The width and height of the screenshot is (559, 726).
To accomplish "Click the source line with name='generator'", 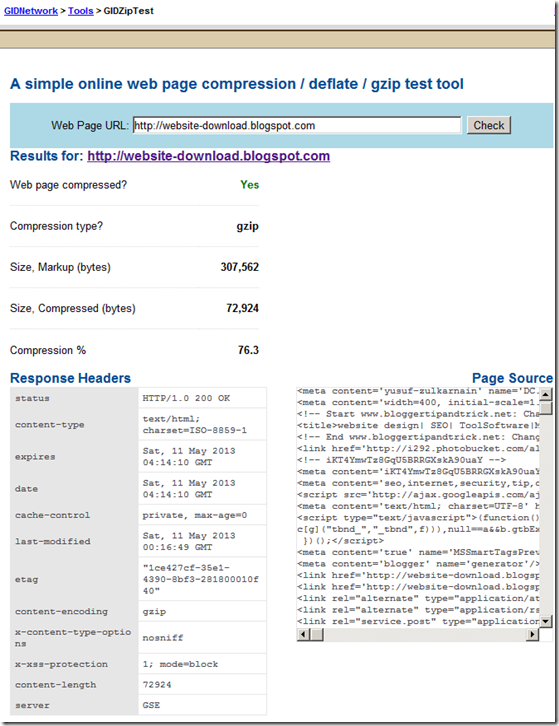I will click(x=418, y=564).
